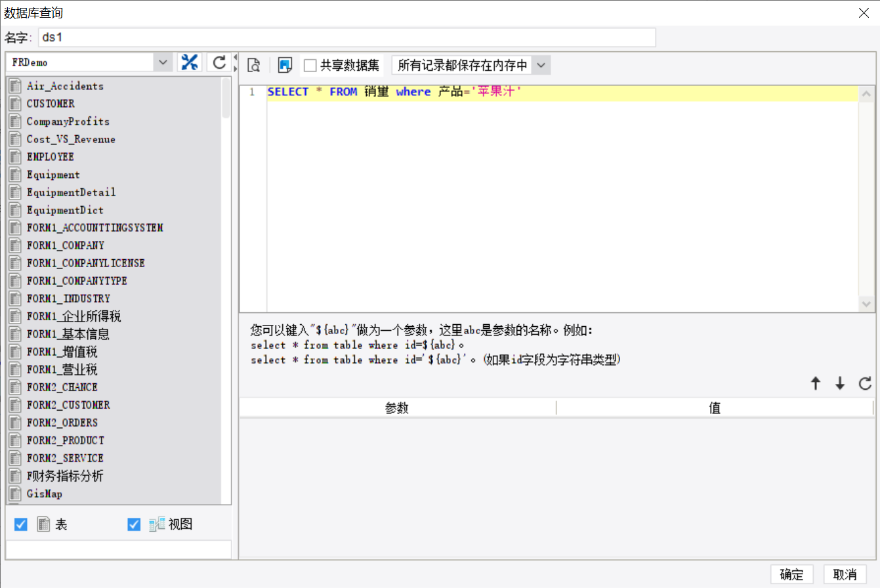Click the SQL statement on line 1

394,93
